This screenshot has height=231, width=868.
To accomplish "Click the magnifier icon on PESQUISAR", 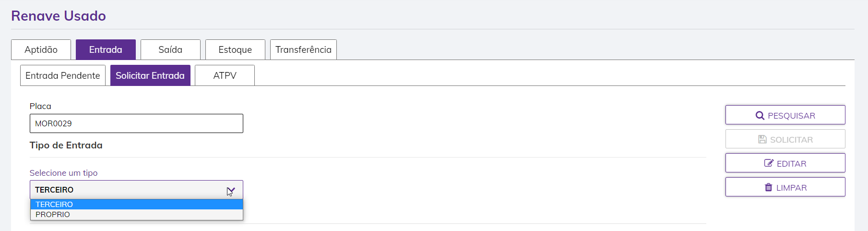I will coord(760,116).
